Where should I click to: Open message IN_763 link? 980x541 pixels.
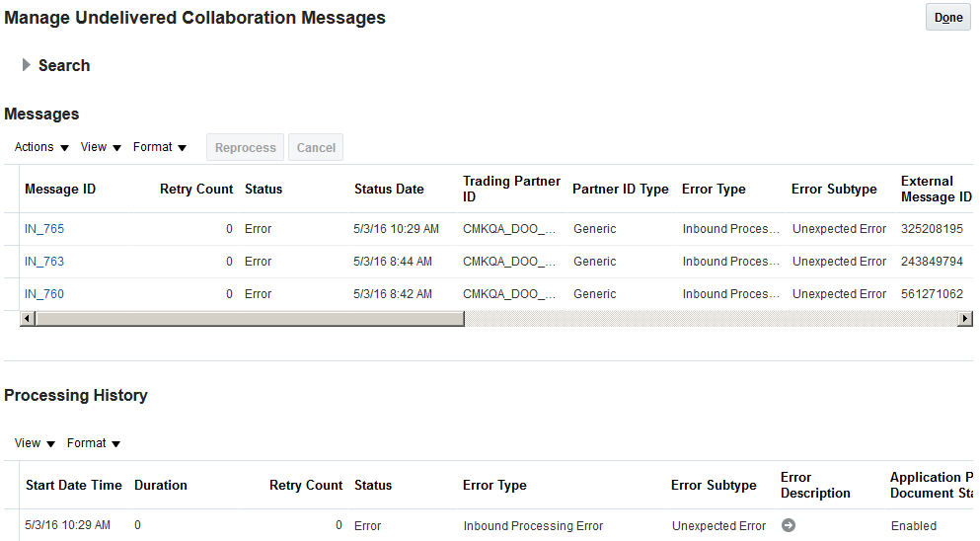click(x=44, y=262)
